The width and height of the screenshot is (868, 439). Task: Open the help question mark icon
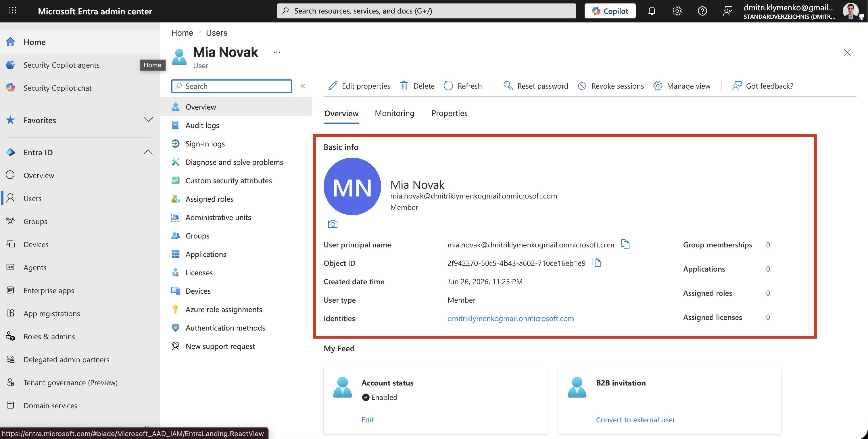702,11
